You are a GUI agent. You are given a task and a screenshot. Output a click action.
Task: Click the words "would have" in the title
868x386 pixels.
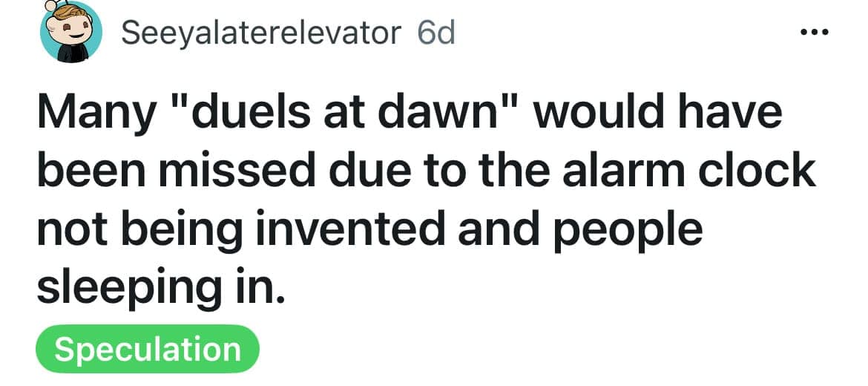657,115
